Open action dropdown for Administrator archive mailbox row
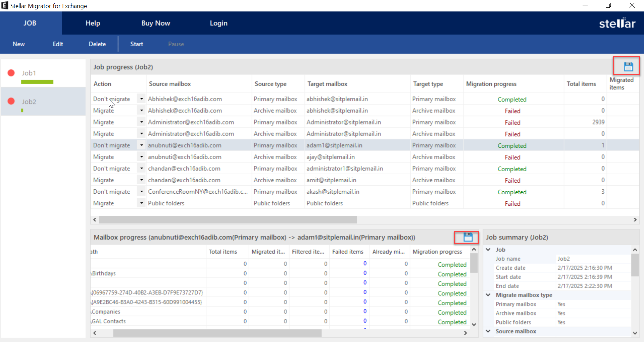Image resolution: width=644 pixels, height=342 pixels. (141, 134)
